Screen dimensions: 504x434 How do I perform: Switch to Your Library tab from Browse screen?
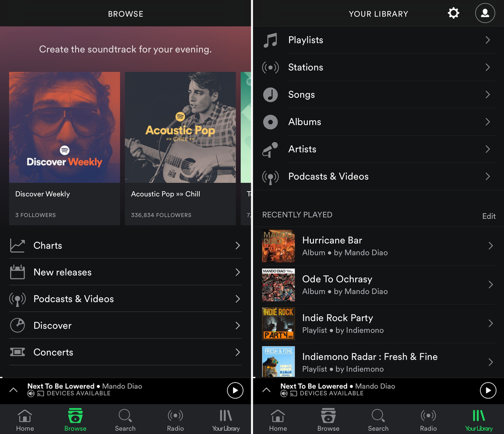(226, 420)
